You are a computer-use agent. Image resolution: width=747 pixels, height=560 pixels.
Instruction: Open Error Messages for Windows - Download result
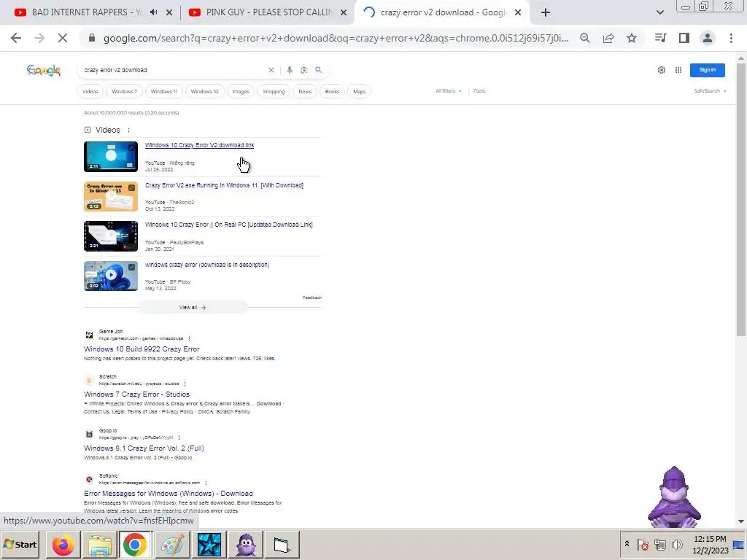point(169,494)
